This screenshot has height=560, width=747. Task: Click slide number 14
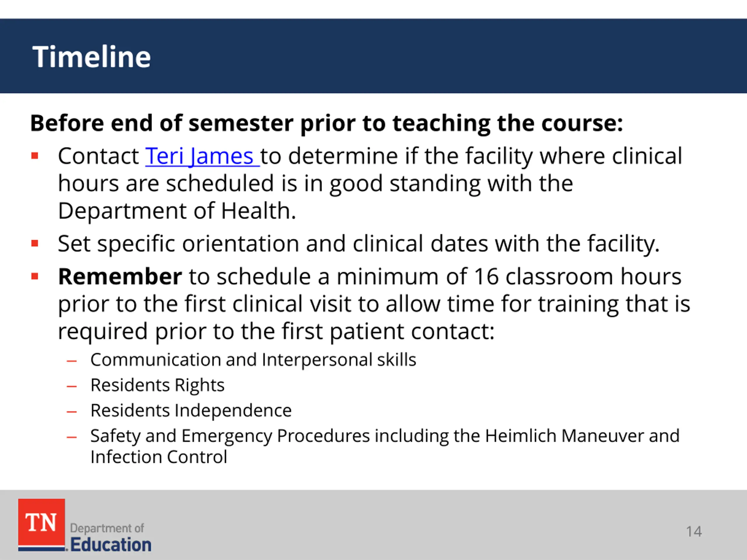[x=694, y=532]
